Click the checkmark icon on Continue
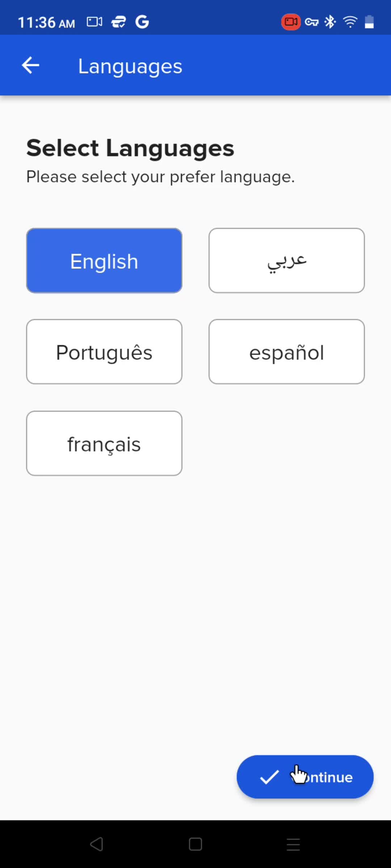The height and width of the screenshot is (868, 391). [x=269, y=777]
